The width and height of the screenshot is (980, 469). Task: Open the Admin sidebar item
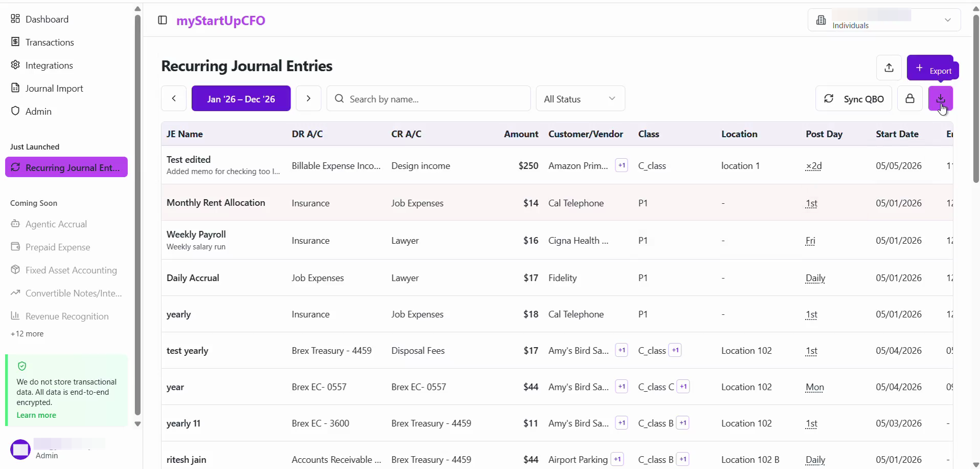31,111
